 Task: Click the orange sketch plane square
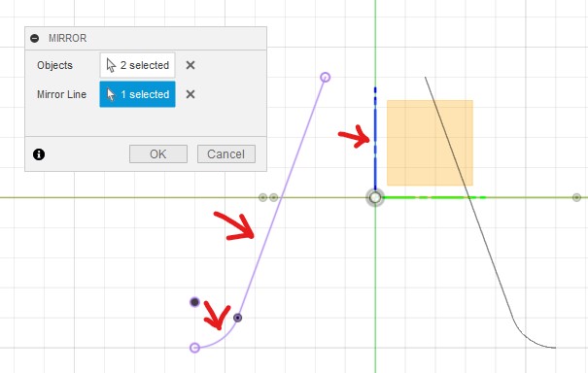point(430,143)
